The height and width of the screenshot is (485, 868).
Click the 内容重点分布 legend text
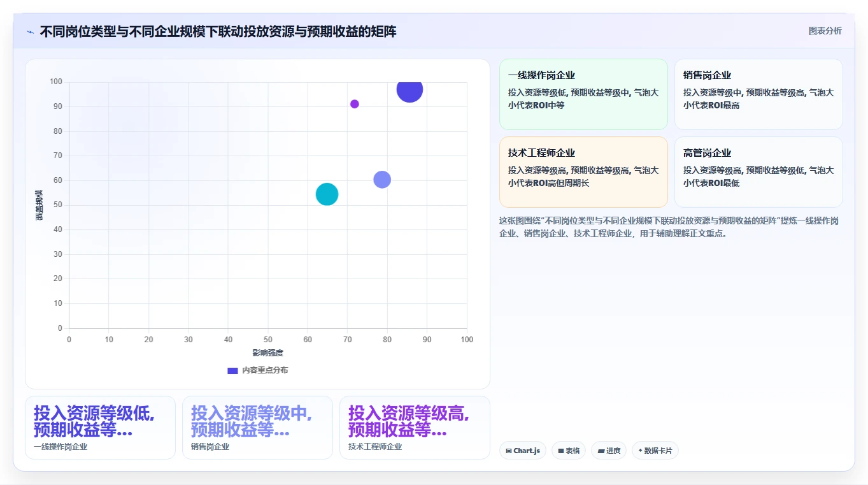[x=265, y=370]
